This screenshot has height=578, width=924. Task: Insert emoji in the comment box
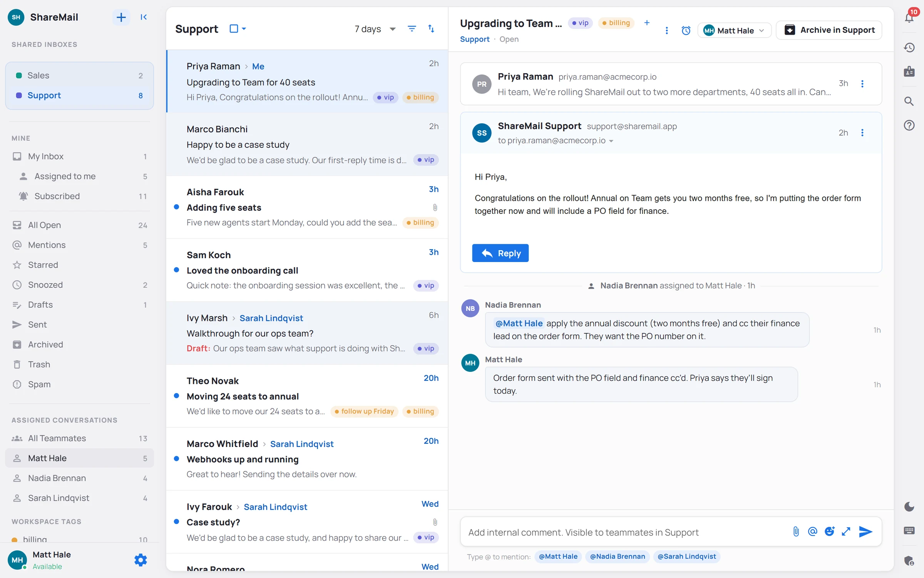point(829,532)
